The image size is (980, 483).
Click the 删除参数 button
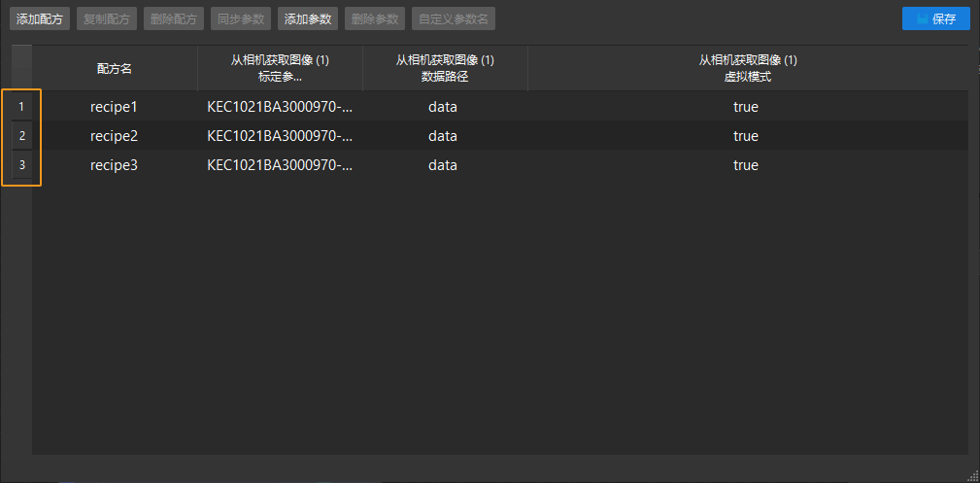(375, 18)
